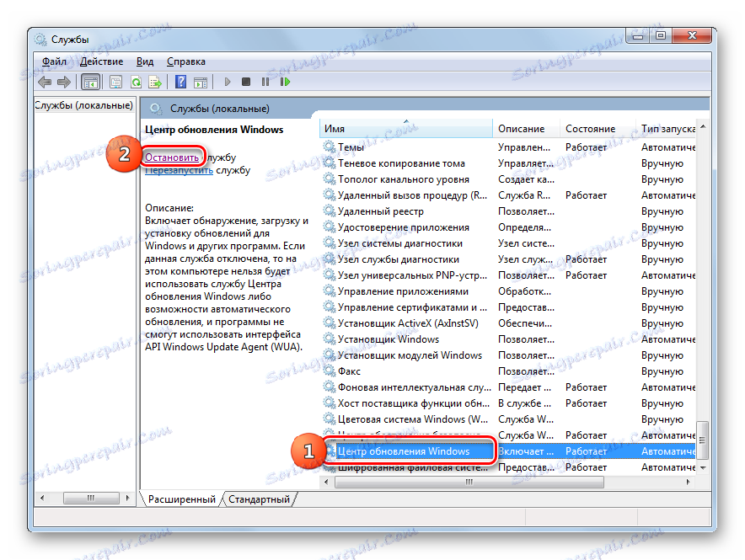Select Установщик модулей Windows service
Screen dimensions: 745x560
pos(508,355)
